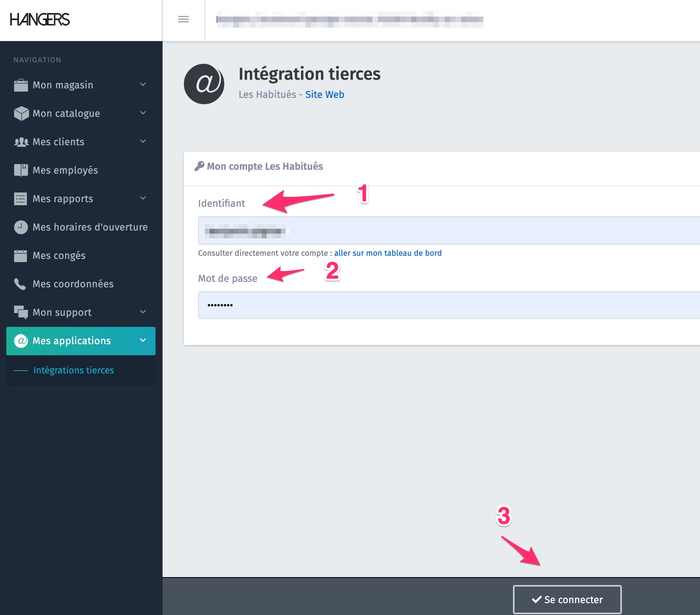
Task: Expand Mon support chevron
Action: click(143, 312)
